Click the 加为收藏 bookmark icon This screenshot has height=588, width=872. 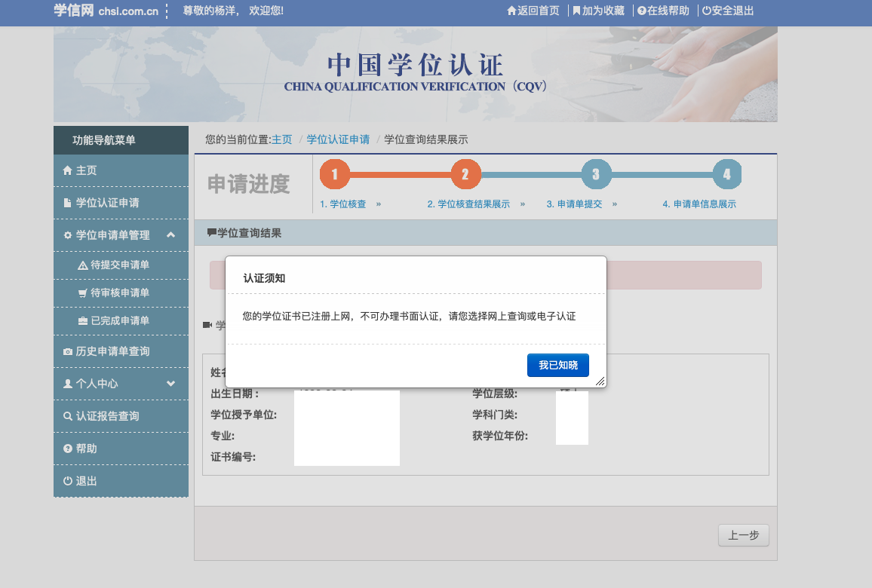coord(577,11)
